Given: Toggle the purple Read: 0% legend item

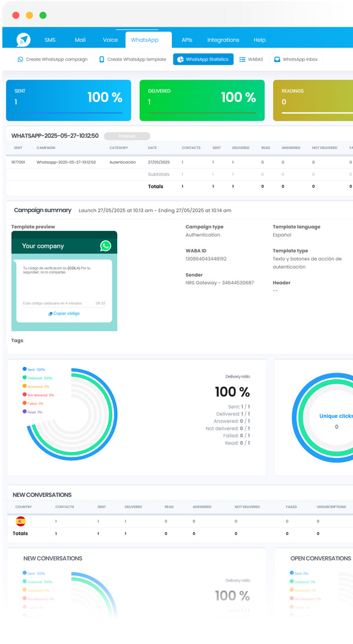Looking at the screenshot, I should (x=32, y=412).
